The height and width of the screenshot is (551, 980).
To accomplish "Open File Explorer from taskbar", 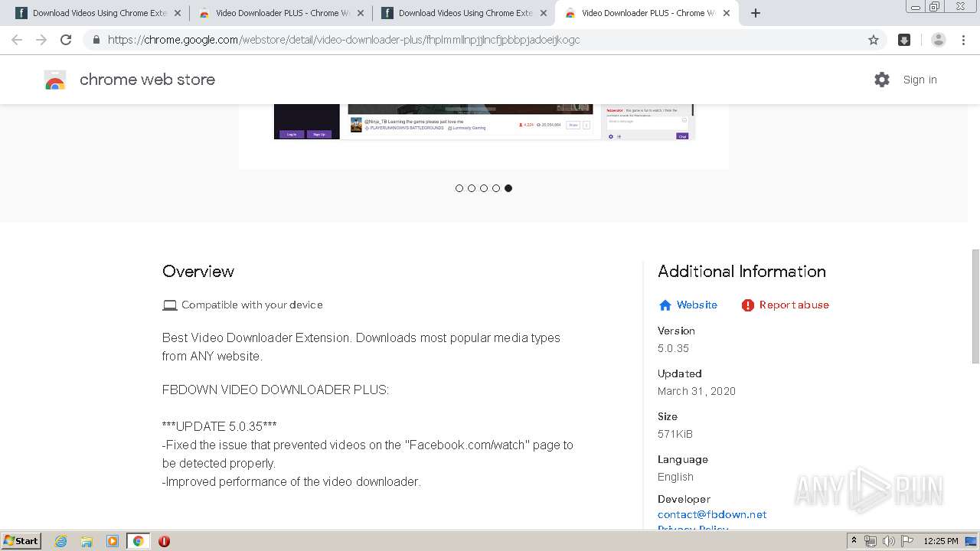I will [x=87, y=541].
